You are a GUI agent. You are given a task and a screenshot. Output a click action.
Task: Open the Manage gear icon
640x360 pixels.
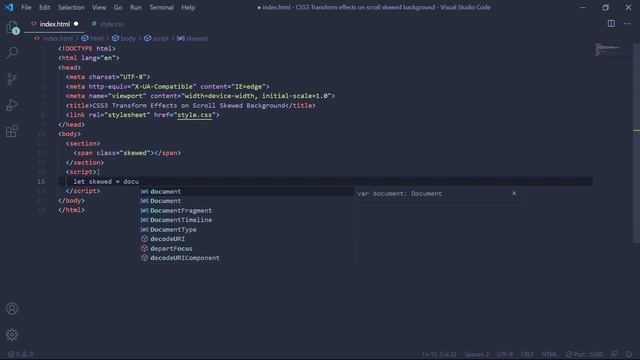point(12,335)
